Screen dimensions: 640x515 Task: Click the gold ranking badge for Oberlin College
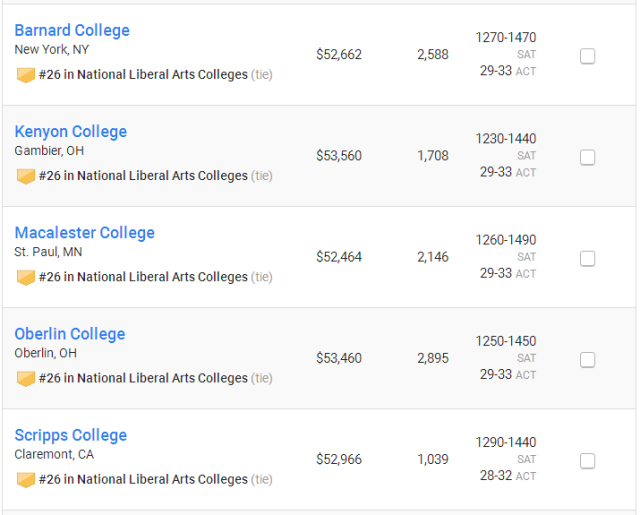pos(25,379)
